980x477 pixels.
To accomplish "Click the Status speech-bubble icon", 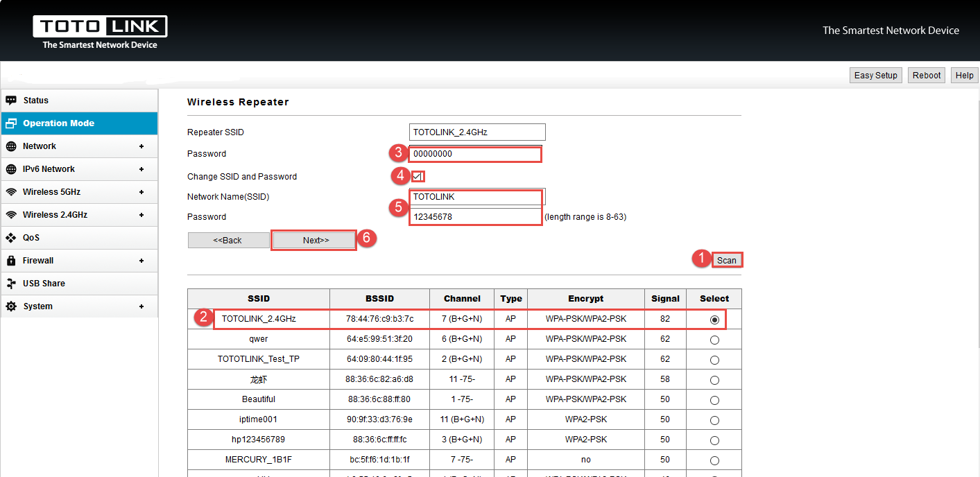I will tap(10, 101).
